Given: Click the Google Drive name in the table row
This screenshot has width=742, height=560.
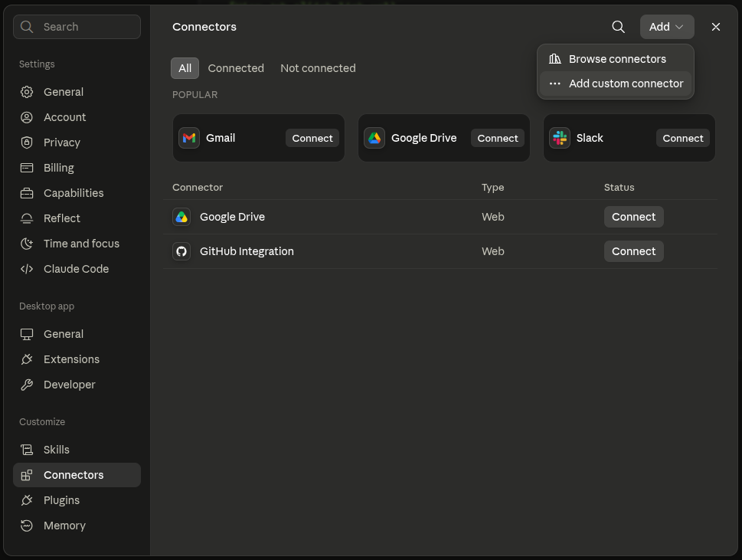Looking at the screenshot, I should 232,217.
